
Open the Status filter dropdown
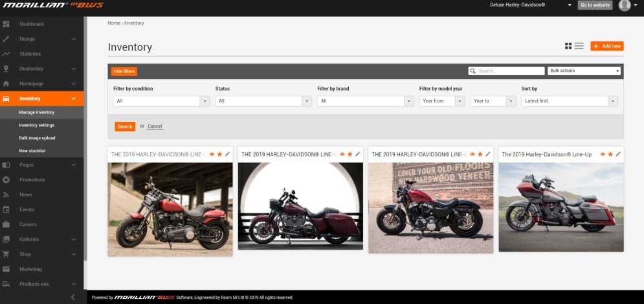pos(263,101)
